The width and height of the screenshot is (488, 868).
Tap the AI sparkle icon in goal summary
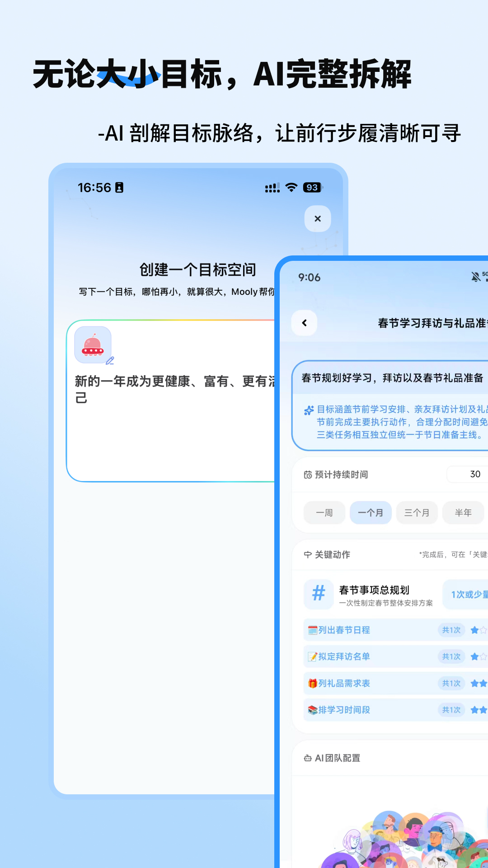click(309, 410)
